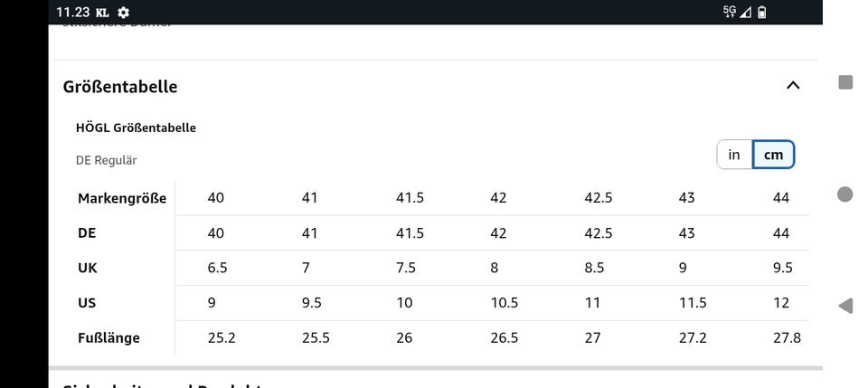
Task: Tap the 11.23 clock in status bar
Action: click(72, 13)
